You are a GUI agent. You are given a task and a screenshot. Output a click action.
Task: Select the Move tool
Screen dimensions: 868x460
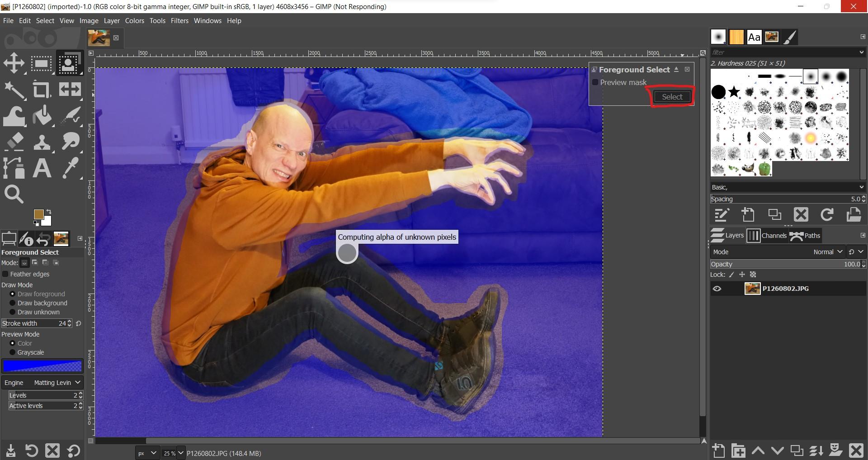(14, 63)
